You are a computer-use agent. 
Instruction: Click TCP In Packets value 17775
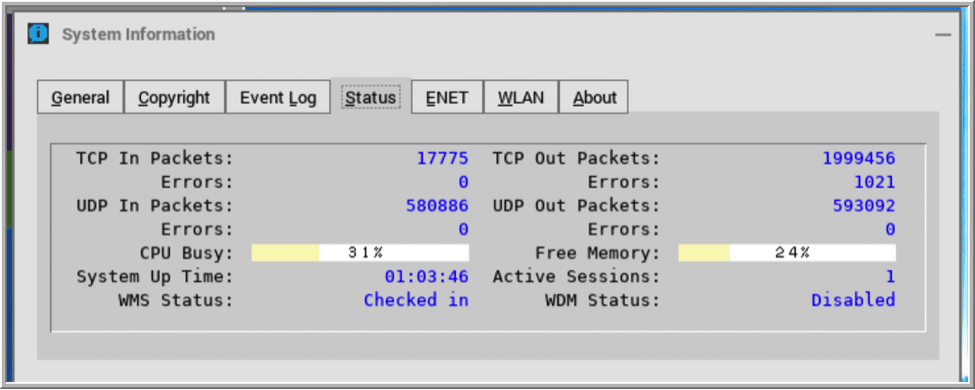coord(442,158)
